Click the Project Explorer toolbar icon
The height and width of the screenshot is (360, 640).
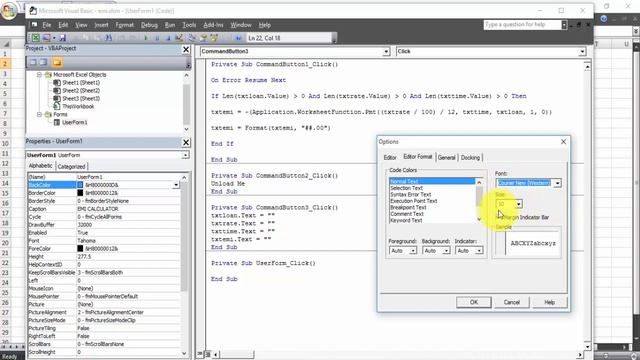pos(192,38)
